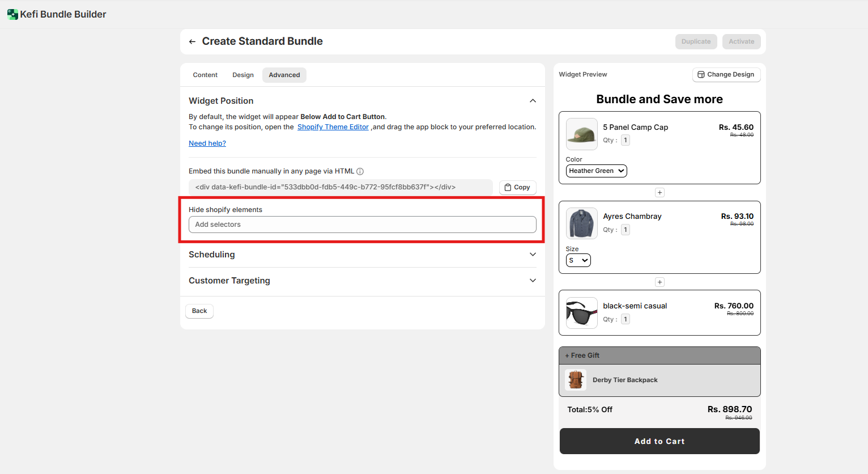This screenshot has width=868, height=474.
Task: Switch to the Design tab
Action: tap(243, 75)
